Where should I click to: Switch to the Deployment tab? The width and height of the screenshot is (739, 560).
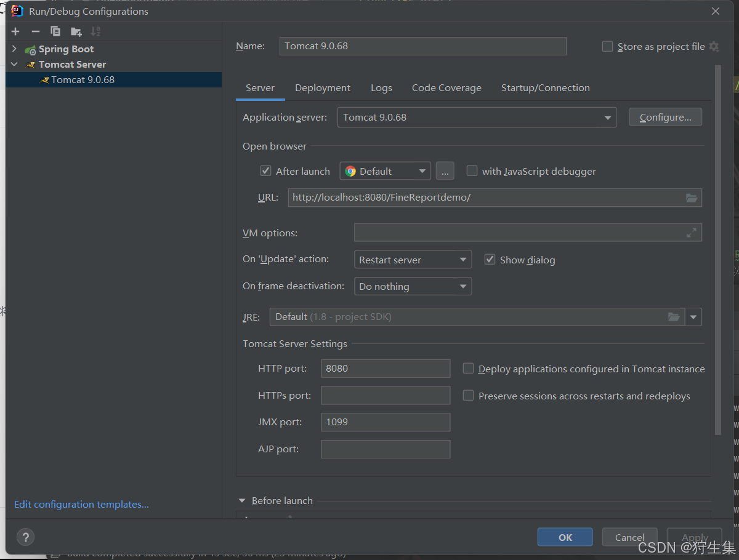323,88
